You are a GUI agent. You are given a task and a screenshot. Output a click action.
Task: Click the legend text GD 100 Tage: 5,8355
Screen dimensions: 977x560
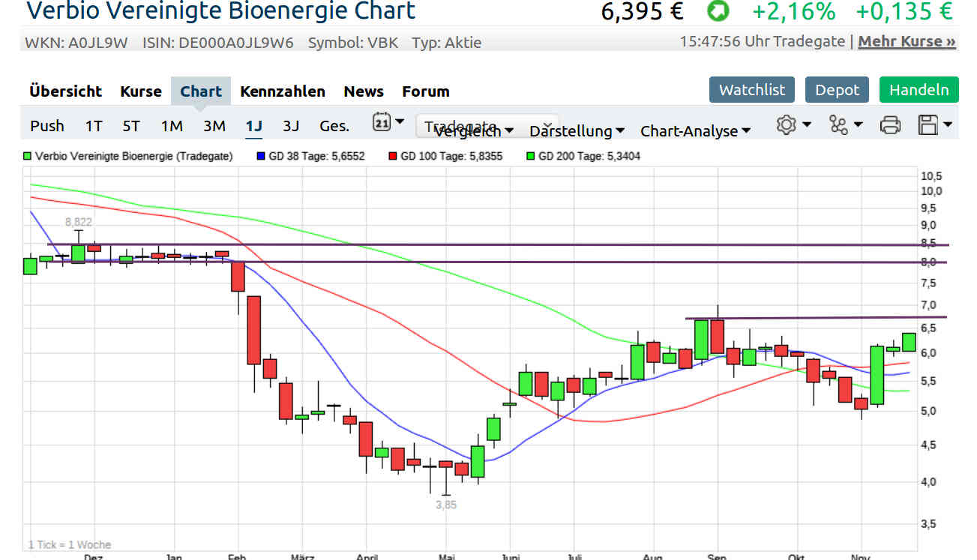point(451,157)
